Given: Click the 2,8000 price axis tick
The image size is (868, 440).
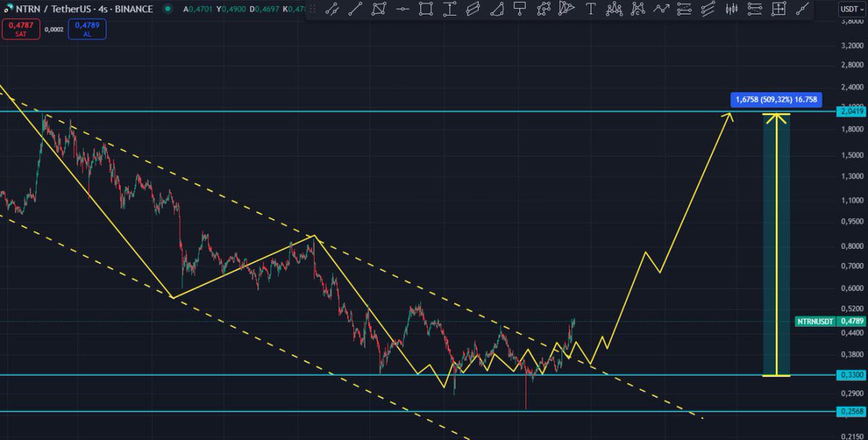Looking at the screenshot, I should tap(852, 65).
